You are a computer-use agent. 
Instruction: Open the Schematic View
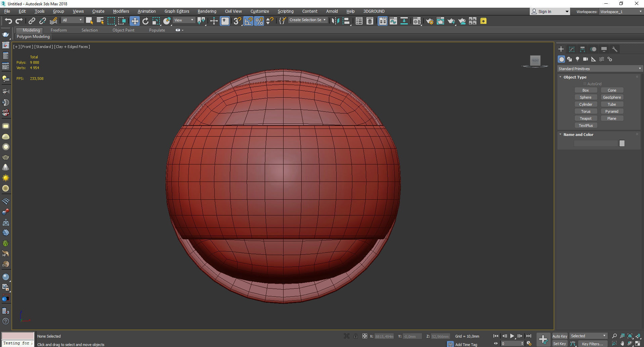pos(404,21)
